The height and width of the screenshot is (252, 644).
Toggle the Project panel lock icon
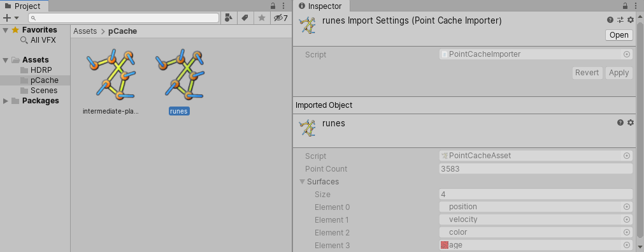pos(273,6)
